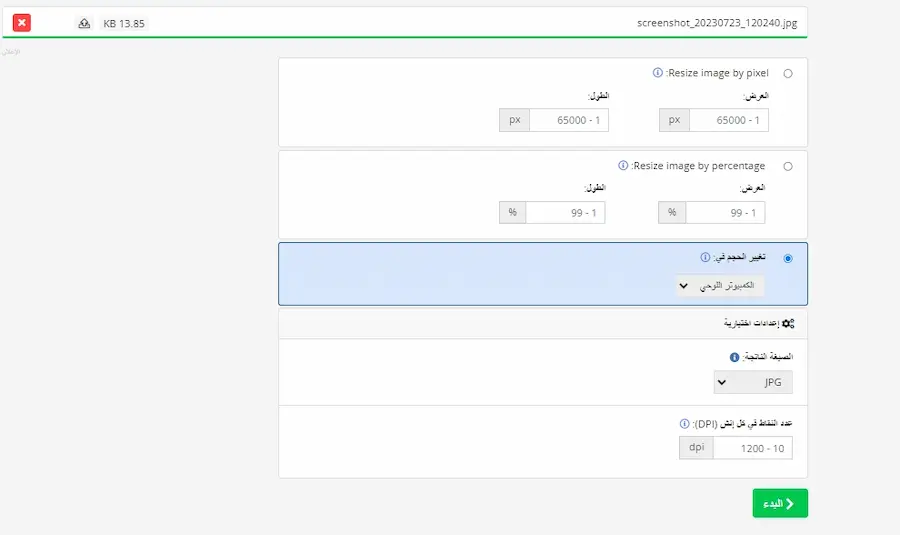Open info icon beside DPI label
This screenshot has width=900, height=535.
point(684,424)
